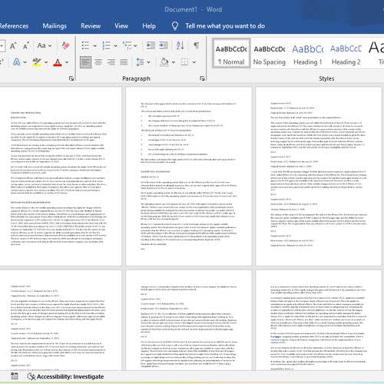Click the Tell Me lightbulb icon
Image resolution: width=384 pixels, height=384 pixels.
(175, 26)
